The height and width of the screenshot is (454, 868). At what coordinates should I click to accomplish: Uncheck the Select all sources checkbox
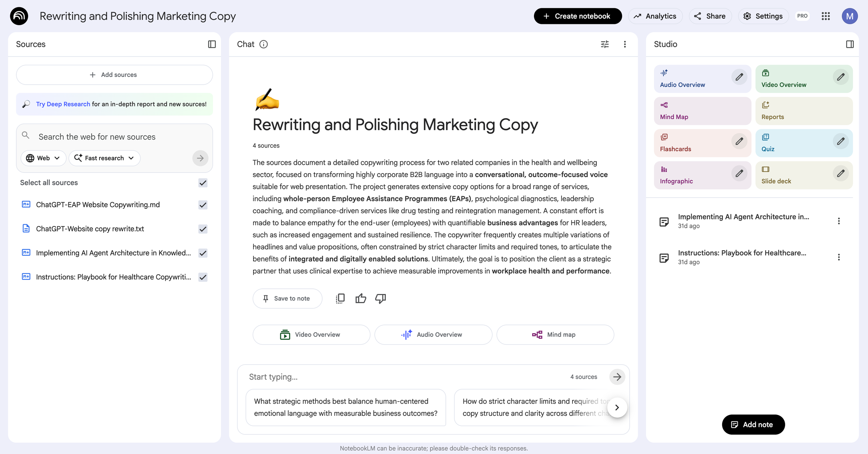click(x=203, y=183)
